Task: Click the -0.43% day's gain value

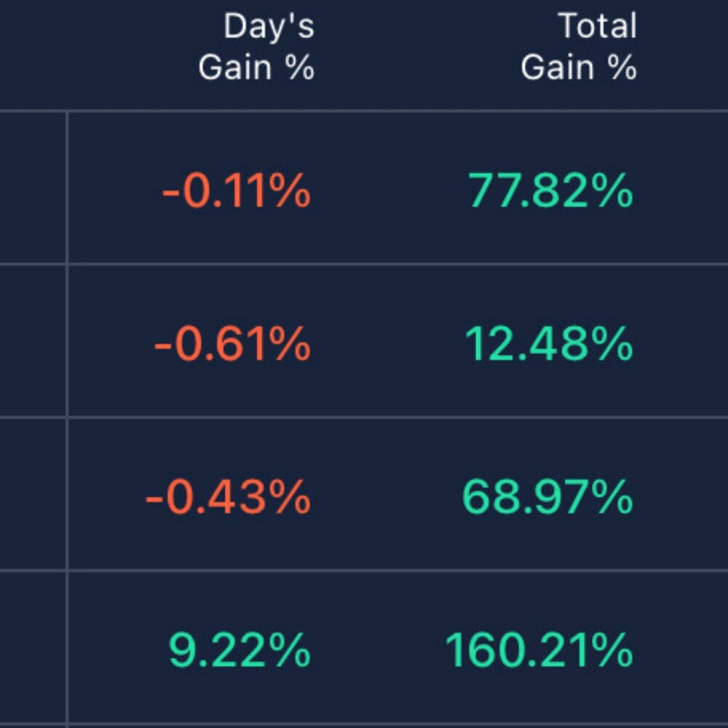Action: (228, 498)
